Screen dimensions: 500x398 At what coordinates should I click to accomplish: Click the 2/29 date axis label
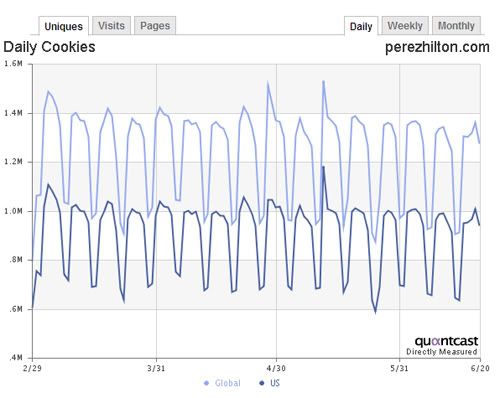(x=31, y=368)
